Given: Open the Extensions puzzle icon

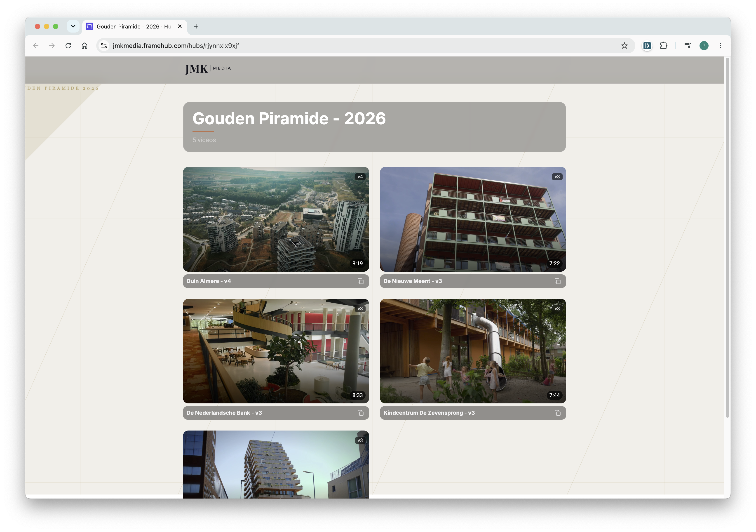Looking at the screenshot, I should (663, 46).
